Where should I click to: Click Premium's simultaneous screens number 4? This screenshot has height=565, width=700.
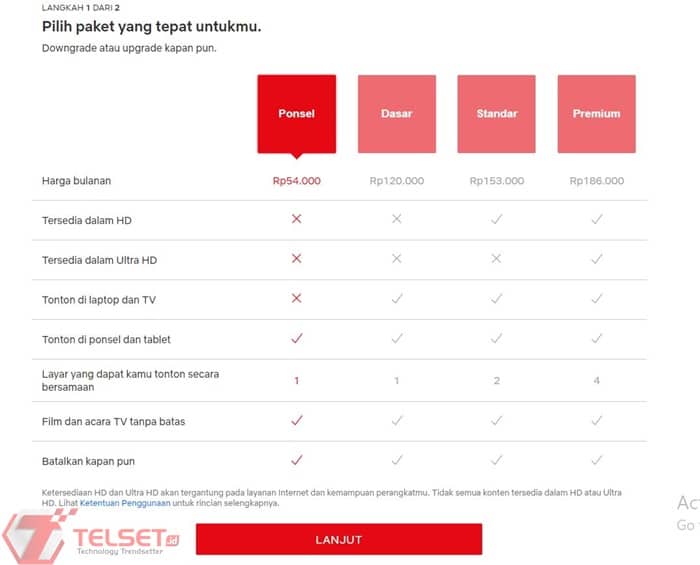coord(596,381)
